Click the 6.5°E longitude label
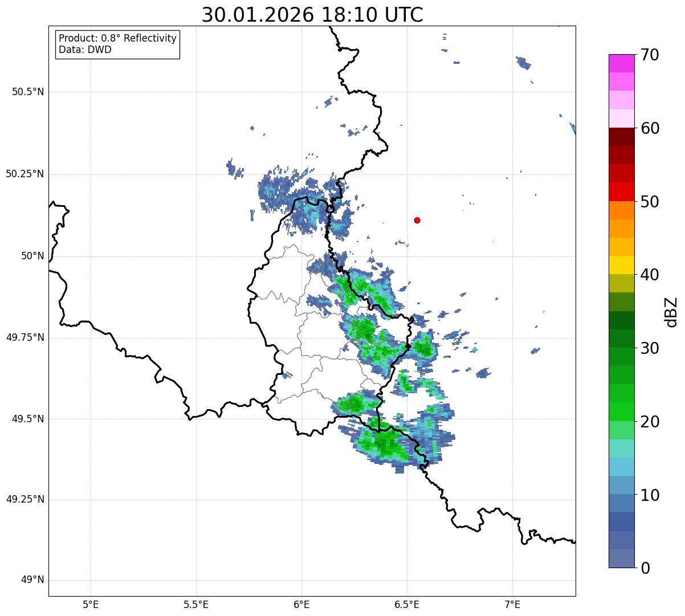 click(x=407, y=604)
